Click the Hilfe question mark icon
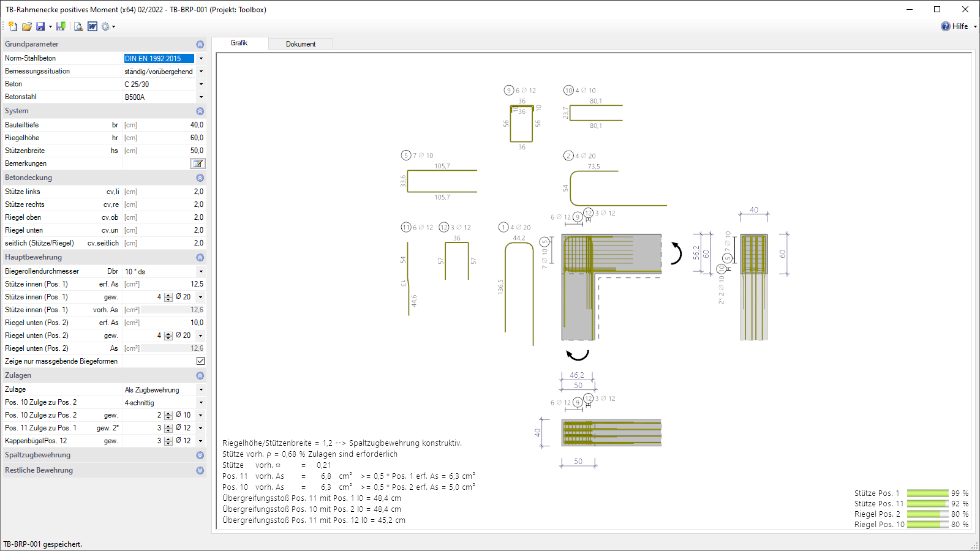This screenshot has height=551, width=980. click(946, 26)
